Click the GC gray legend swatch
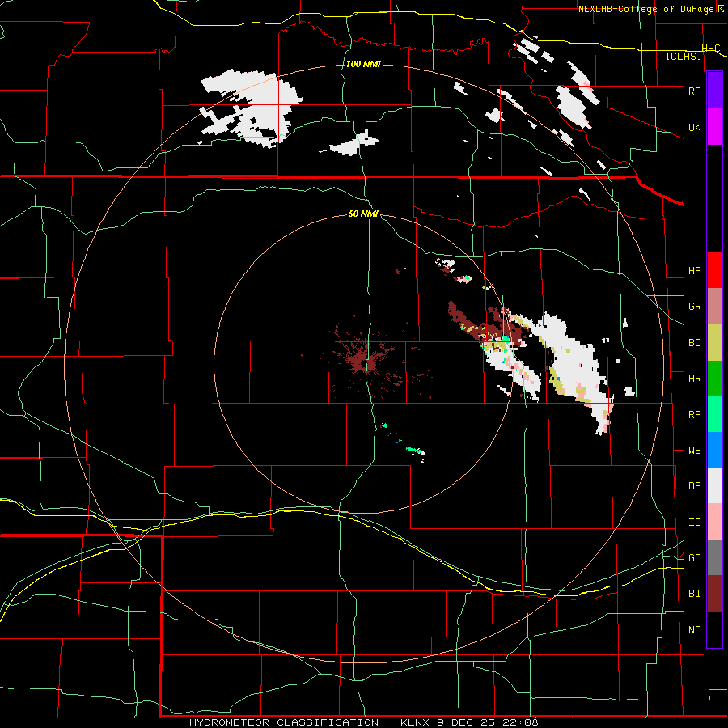This screenshot has width=728, height=728. tap(714, 557)
